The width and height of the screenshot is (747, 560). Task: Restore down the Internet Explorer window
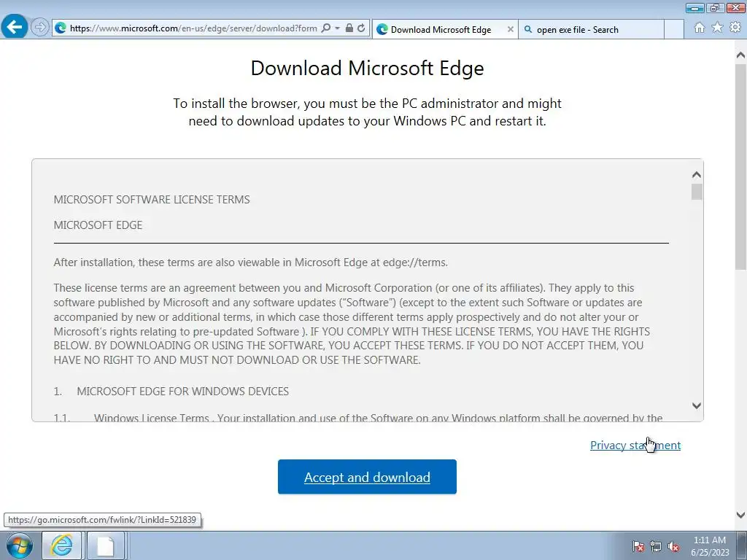click(x=714, y=7)
